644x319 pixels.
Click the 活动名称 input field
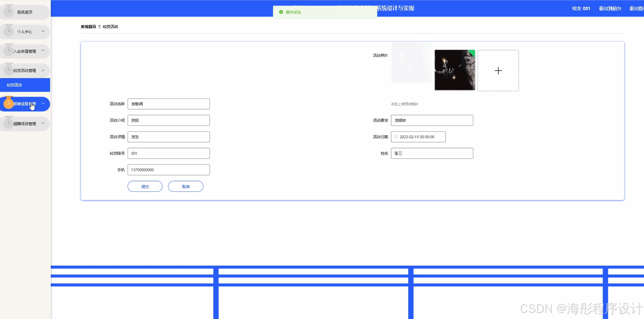click(169, 104)
